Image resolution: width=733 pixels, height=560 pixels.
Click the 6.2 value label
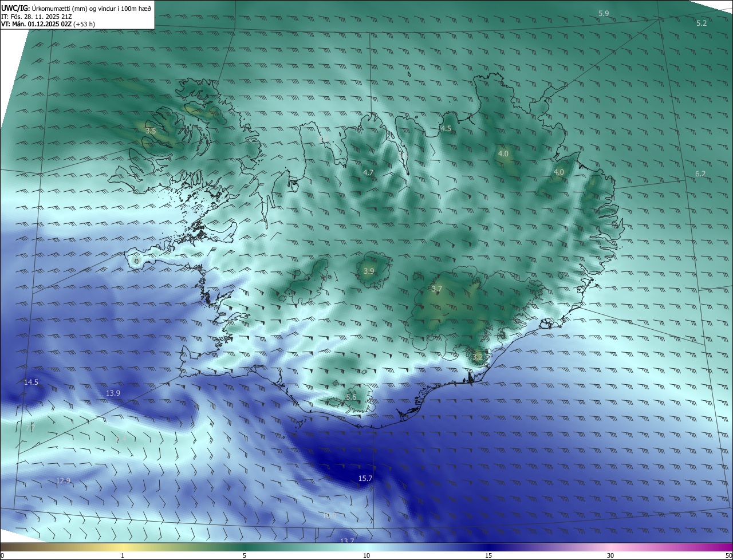point(700,173)
